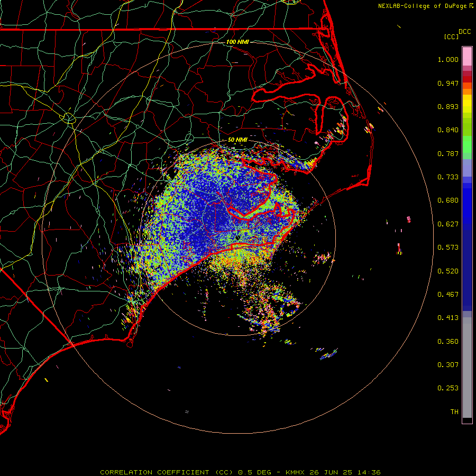Click the KMHX station identifier in caption
This screenshot has height=476, width=476.
click(x=295, y=472)
